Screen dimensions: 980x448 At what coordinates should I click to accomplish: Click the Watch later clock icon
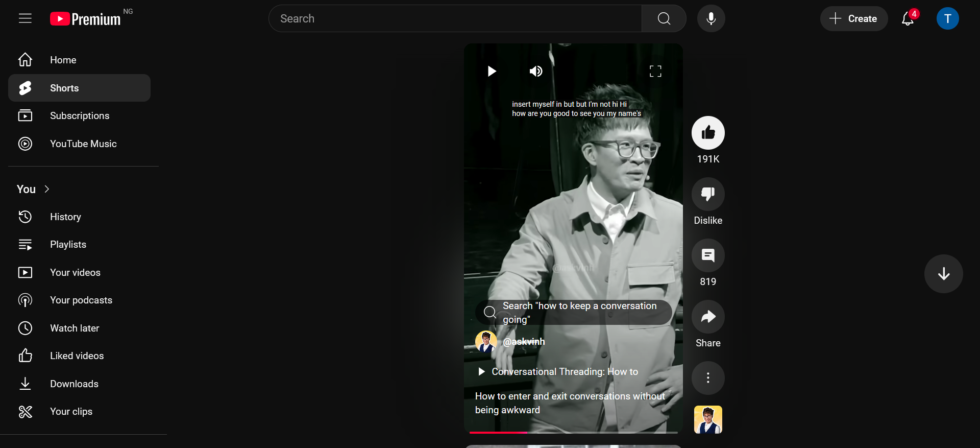click(25, 328)
